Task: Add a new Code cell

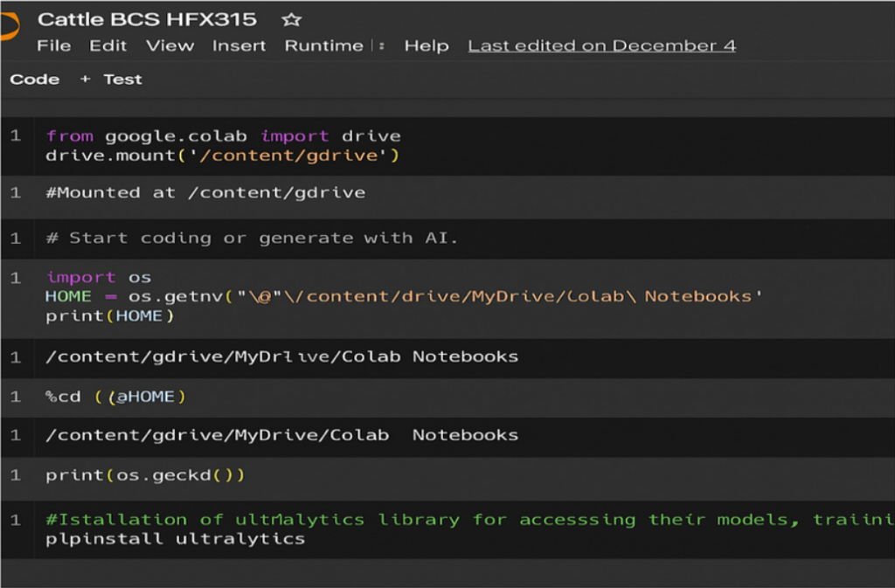Action: (35, 80)
